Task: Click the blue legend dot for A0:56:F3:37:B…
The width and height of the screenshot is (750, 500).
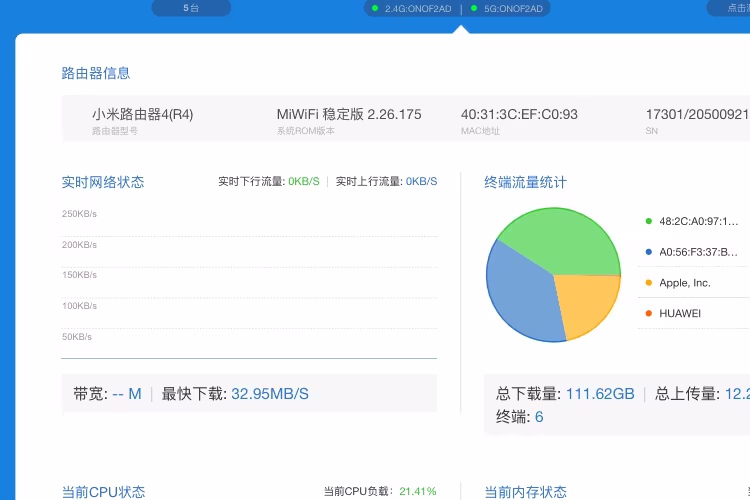Action: coord(649,252)
